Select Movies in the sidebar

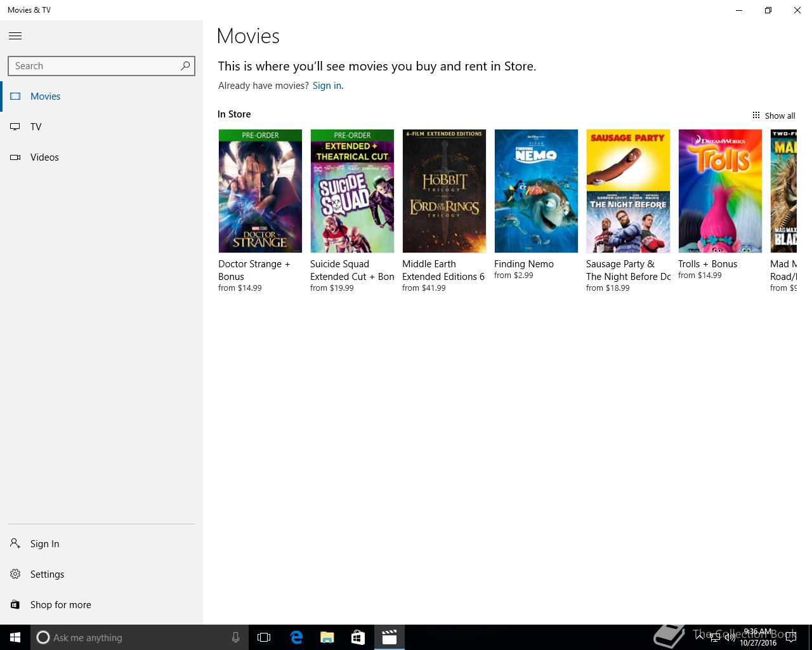(101, 96)
